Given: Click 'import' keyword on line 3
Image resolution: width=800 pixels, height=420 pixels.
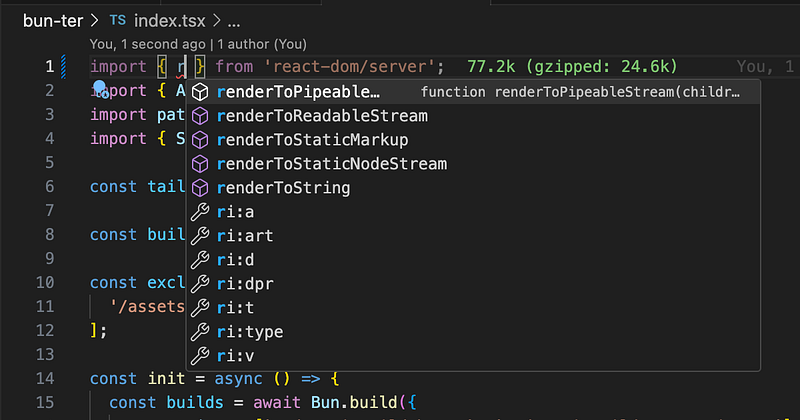Looking at the screenshot, I should pyautogui.click(x=118, y=115).
